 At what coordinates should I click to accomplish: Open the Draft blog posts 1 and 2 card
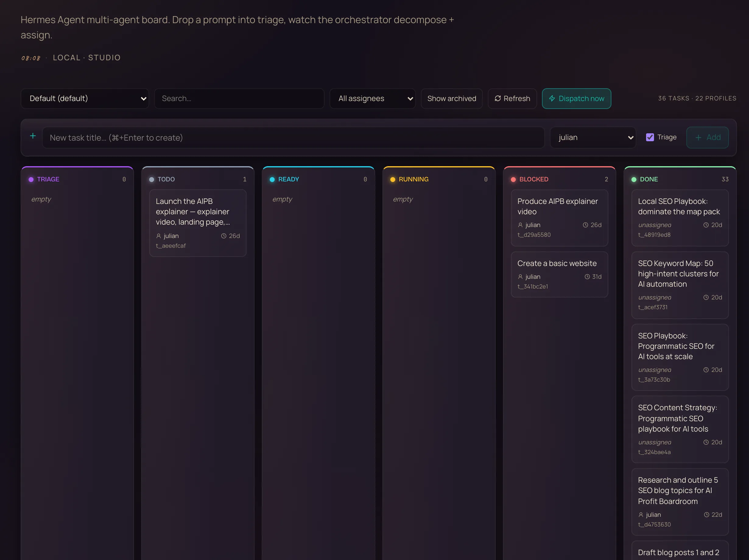(x=680, y=551)
